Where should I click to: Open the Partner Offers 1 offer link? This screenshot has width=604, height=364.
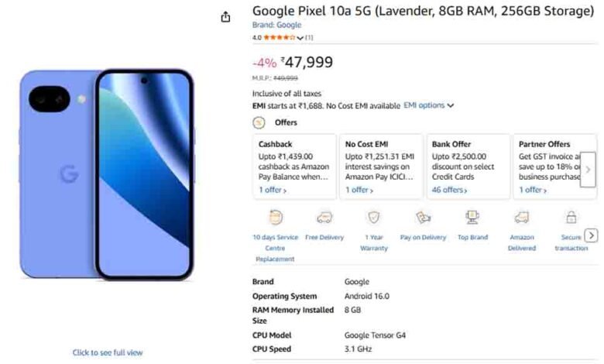tap(532, 190)
